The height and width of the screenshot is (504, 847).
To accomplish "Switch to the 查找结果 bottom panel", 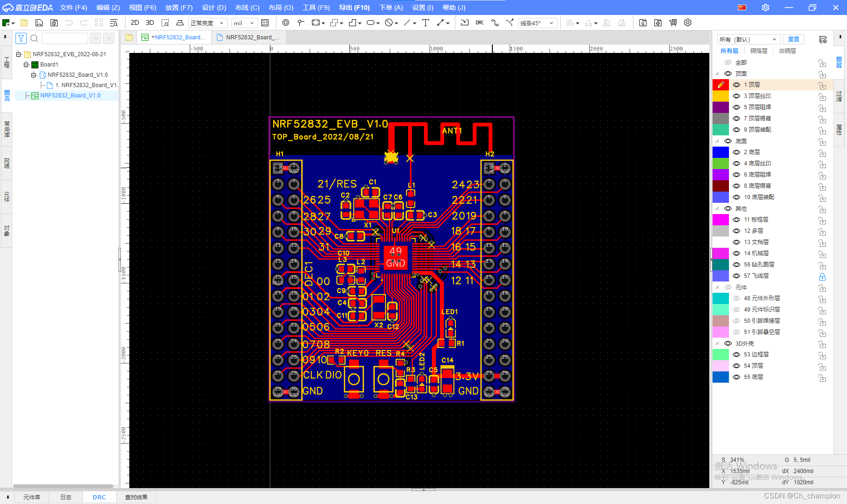I will click(136, 497).
